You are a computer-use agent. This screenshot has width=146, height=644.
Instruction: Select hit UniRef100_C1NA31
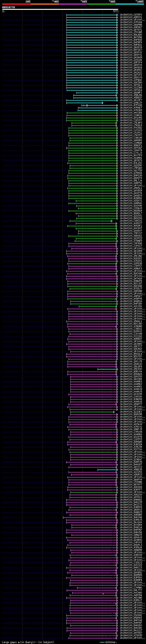pyautogui.click(x=131, y=115)
